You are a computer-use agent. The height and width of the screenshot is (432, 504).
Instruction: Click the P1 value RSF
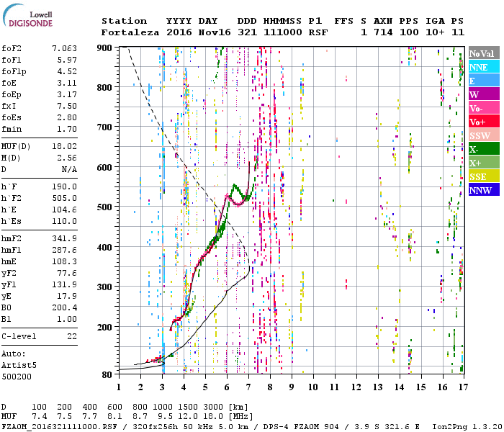click(x=318, y=32)
